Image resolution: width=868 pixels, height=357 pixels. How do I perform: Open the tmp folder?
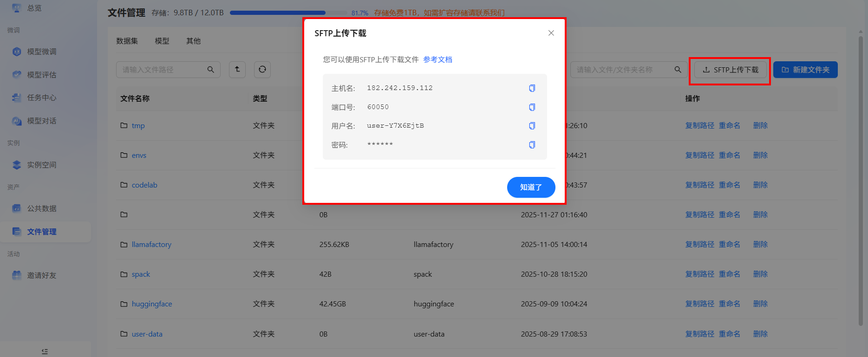(x=138, y=125)
